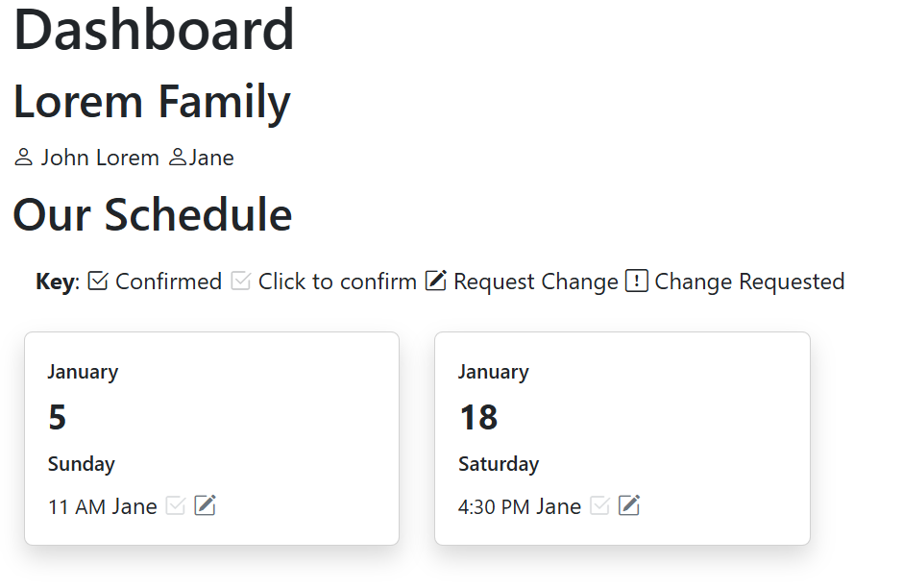Select the John Lorem family member name
This screenshot has width=903, height=588.
(x=100, y=158)
